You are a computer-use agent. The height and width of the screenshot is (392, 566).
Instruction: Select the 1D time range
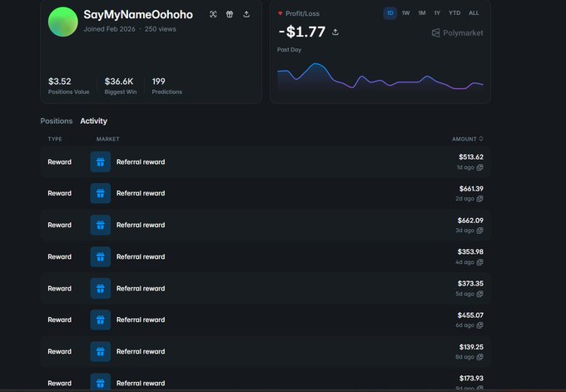390,13
